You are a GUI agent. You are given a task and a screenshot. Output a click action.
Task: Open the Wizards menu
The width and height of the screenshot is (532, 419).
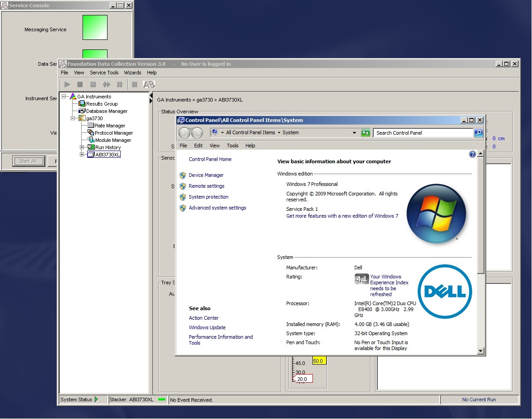pos(132,73)
